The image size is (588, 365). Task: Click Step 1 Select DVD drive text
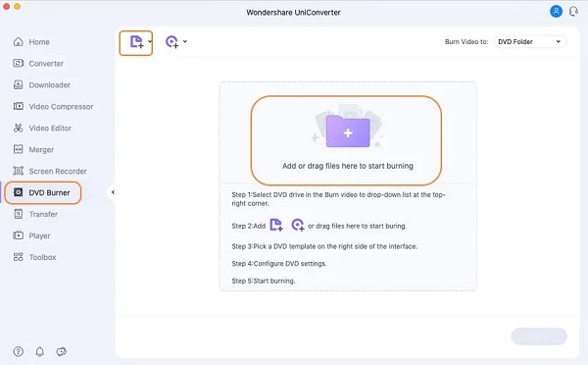coord(338,199)
